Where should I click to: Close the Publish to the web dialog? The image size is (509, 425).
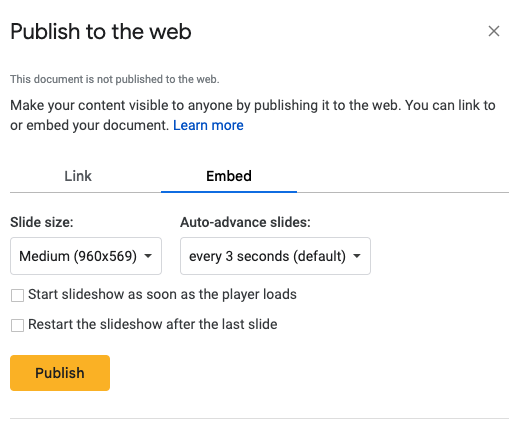(494, 31)
